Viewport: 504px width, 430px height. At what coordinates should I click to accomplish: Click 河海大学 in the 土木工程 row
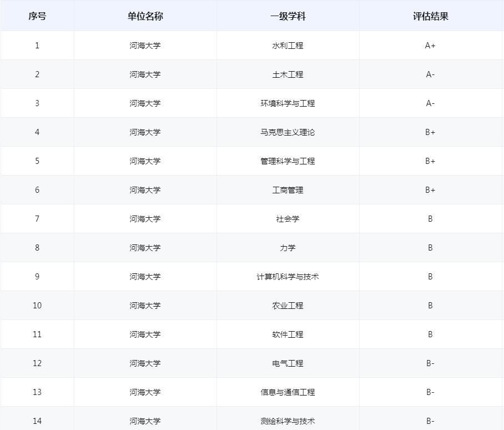(x=145, y=74)
